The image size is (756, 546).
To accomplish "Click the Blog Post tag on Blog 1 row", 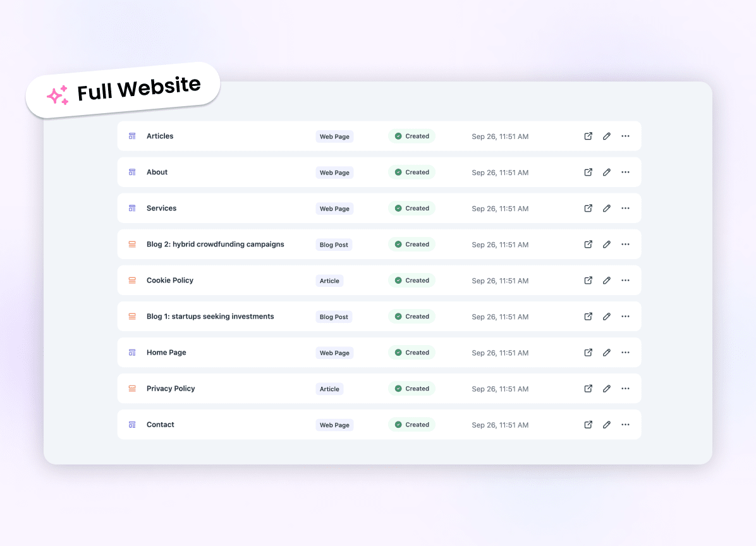I will click(334, 317).
